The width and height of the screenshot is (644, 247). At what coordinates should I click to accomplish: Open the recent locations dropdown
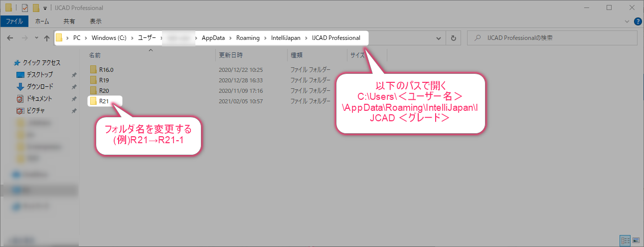point(36,38)
